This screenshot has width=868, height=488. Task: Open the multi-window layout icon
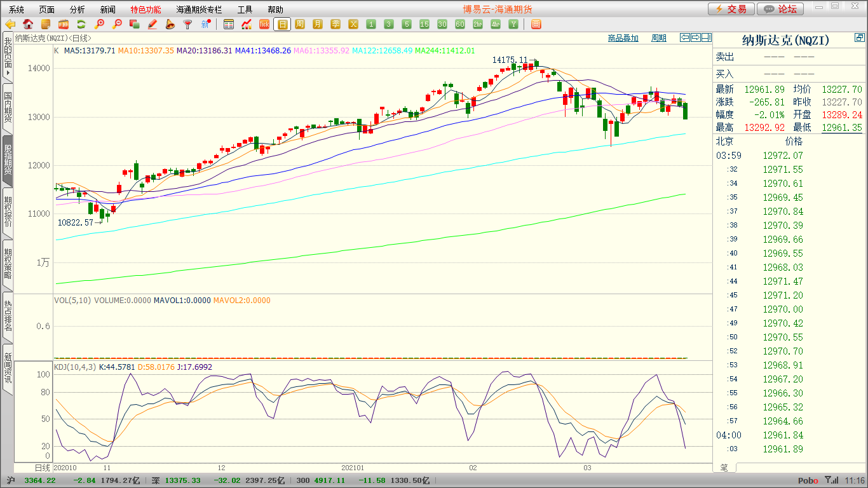[x=536, y=24]
